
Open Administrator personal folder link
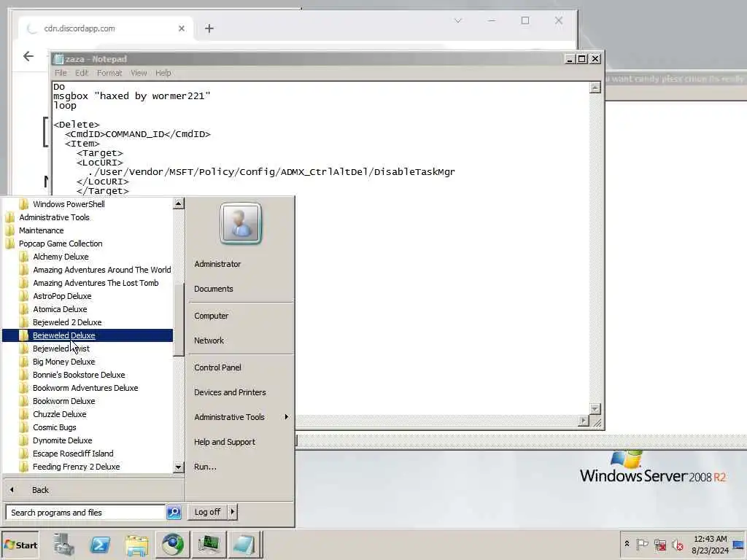click(217, 264)
